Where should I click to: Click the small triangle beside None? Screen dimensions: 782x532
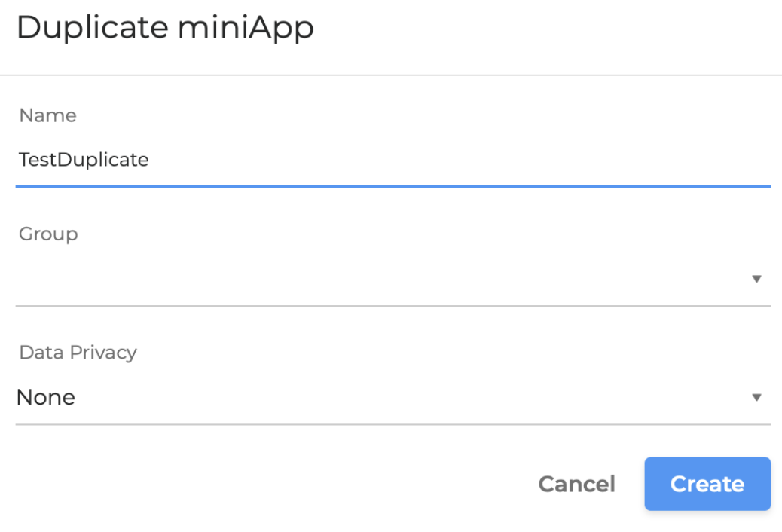tap(757, 397)
